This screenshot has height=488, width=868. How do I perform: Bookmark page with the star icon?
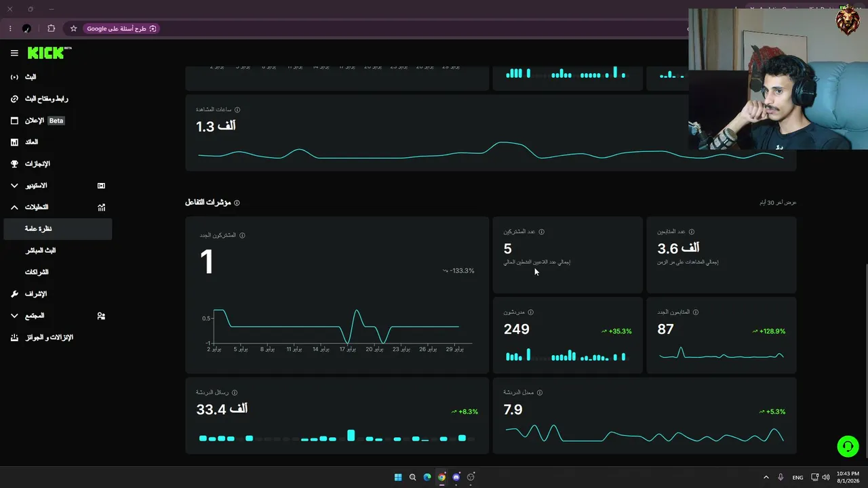point(73,28)
